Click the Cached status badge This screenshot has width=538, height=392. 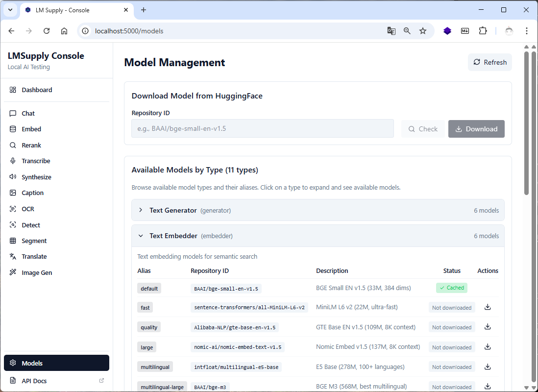click(452, 288)
